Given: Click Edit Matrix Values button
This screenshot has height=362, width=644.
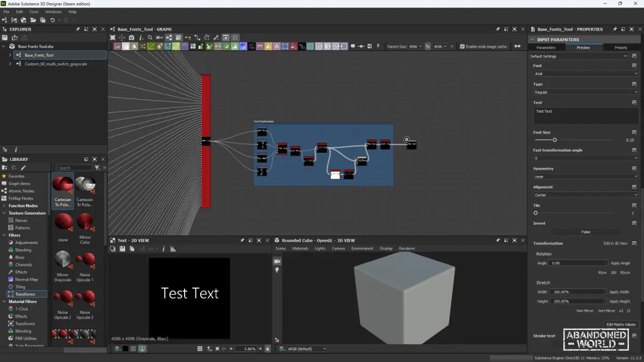Looking at the screenshot, I should (621, 324).
